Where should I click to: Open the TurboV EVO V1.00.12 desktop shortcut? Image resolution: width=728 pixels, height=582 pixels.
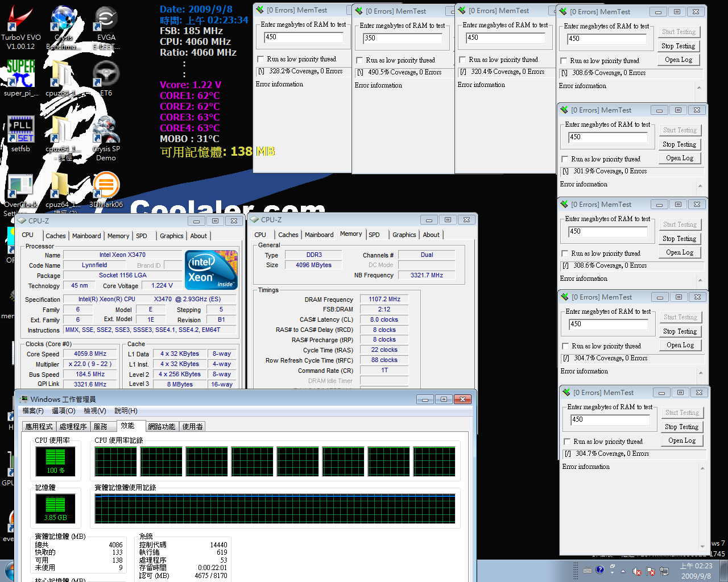coord(20,27)
